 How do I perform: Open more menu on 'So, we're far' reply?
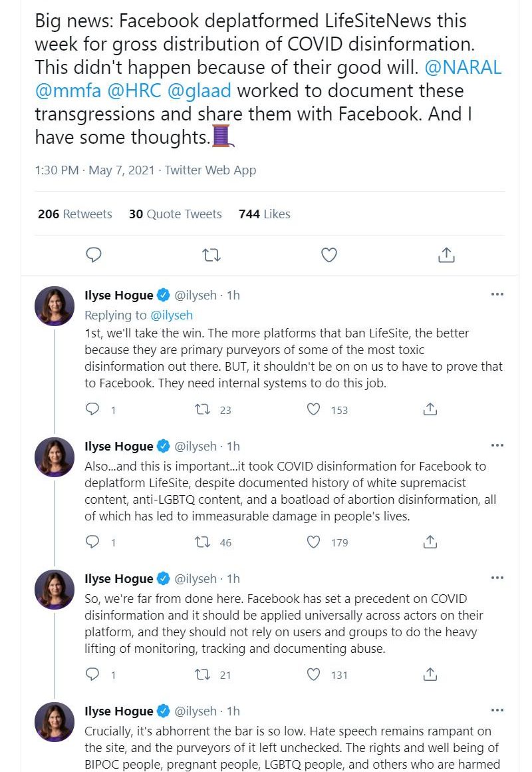497,578
